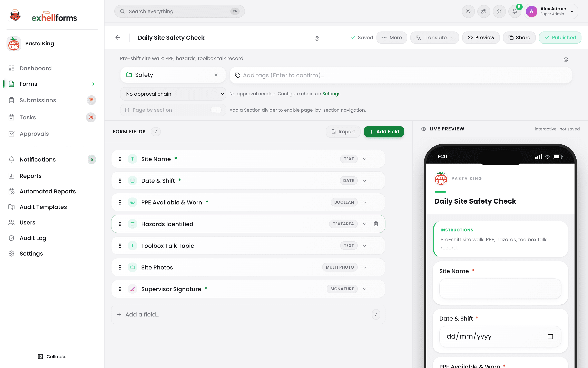The width and height of the screenshot is (588, 368).
Task: Open Tasks in the sidebar
Action: pyautogui.click(x=52, y=117)
